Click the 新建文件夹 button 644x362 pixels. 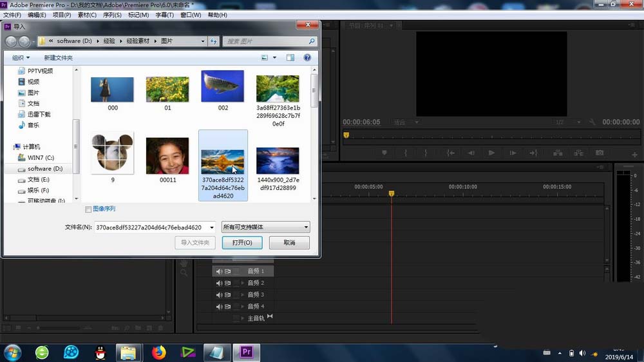tap(58, 58)
